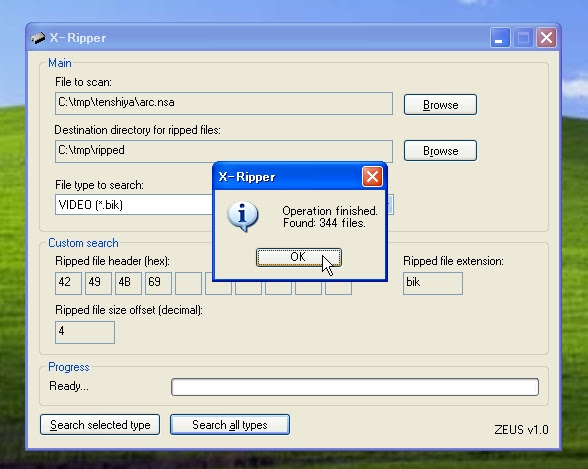The width and height of the screenshot is (588, 469).
Task: Click the hex header field containing 69
Action: 158,283
